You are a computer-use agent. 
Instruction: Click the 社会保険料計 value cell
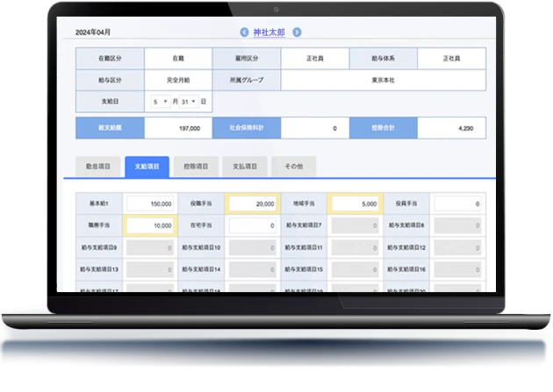314,128
